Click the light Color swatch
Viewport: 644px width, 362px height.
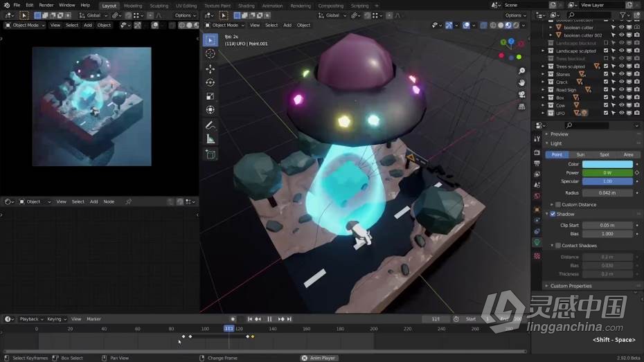607,164
